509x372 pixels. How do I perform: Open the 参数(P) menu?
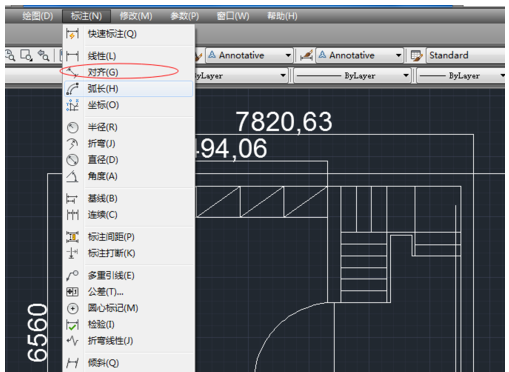185,16
